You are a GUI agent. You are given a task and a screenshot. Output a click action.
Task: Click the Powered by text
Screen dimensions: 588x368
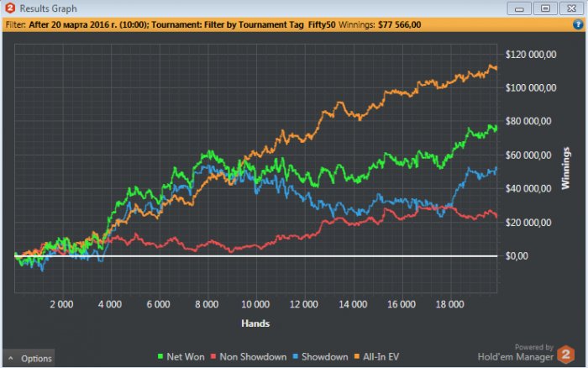[x=534, y=347]
